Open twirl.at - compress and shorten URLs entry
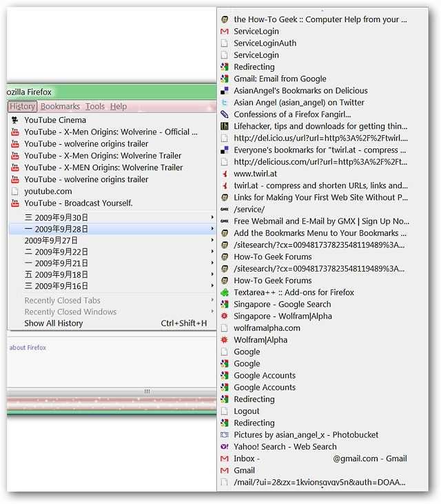 click(322, 185)
